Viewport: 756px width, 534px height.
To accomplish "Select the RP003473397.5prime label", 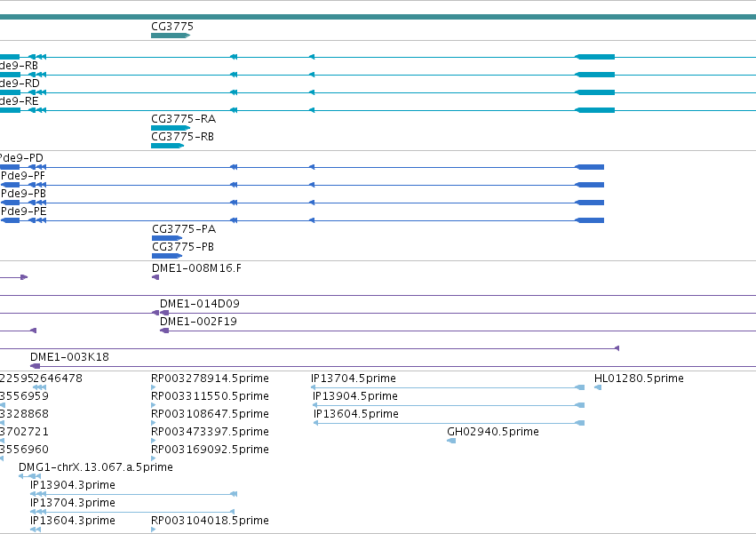I will (x=210, y=432).
